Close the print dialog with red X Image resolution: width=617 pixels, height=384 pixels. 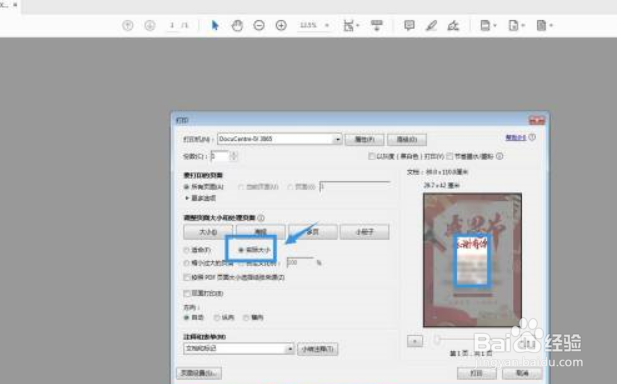click(537, 120)
